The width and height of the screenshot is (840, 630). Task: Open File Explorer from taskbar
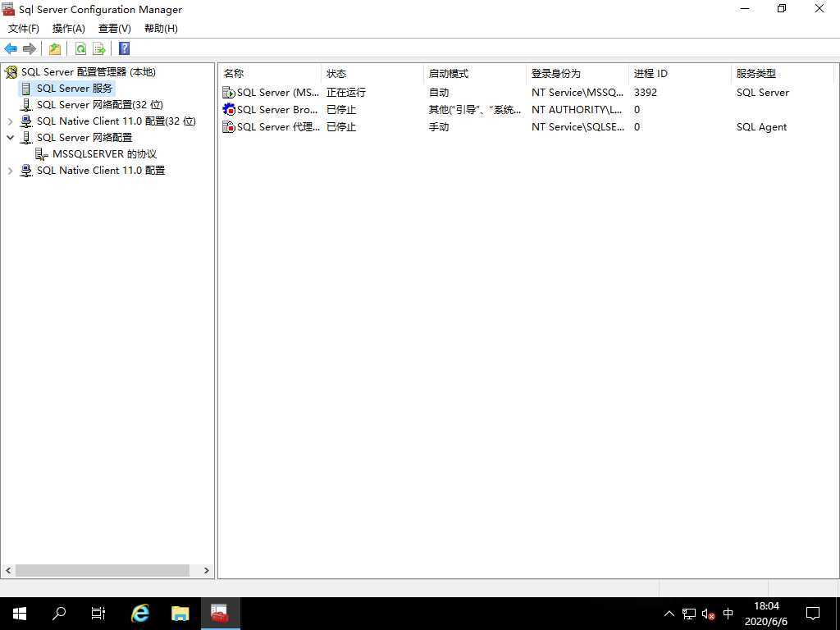click(x=180, y=614)
